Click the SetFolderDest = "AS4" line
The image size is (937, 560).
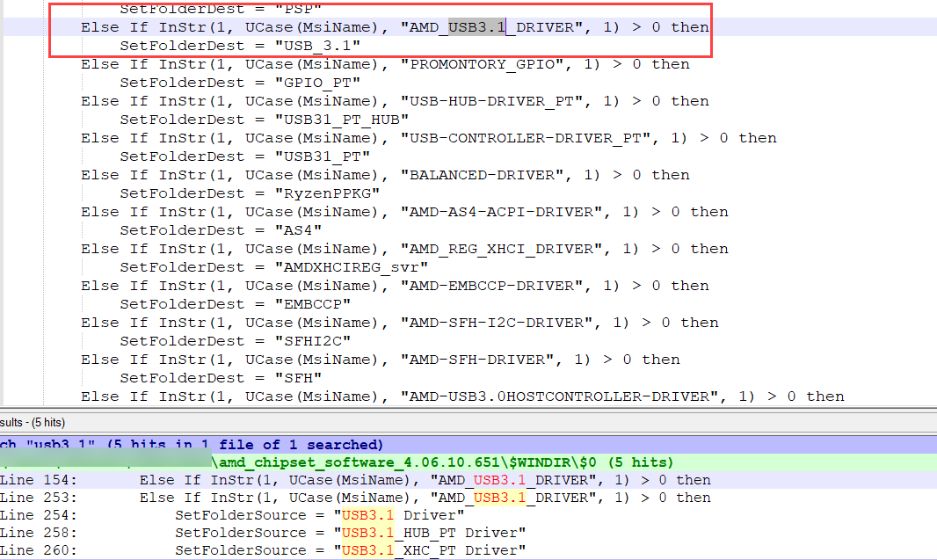pyautogui.click(x=221, y=230)
